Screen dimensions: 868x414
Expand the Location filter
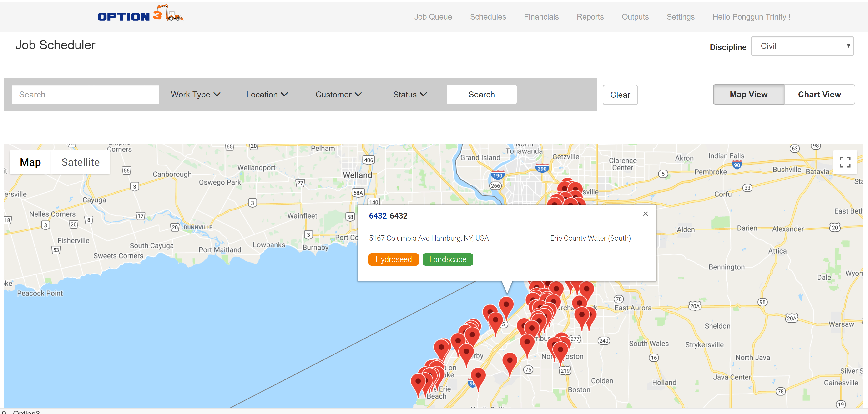[267, 95]
